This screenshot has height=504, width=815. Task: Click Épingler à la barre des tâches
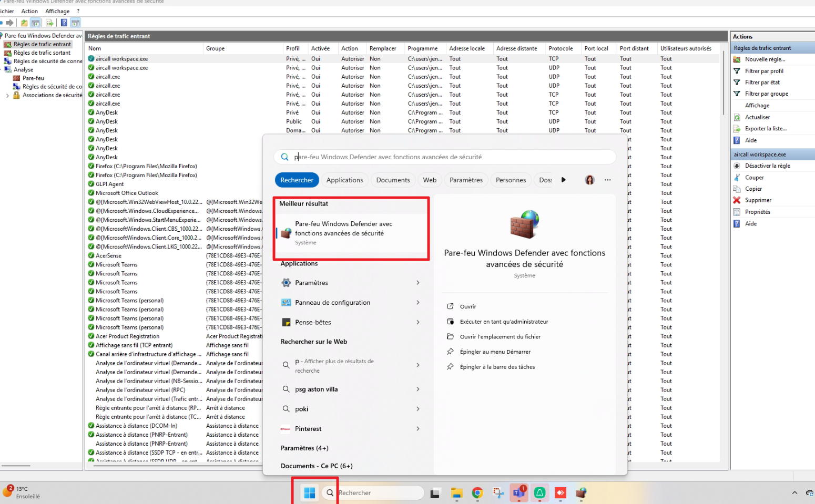[x=497, y=367]
